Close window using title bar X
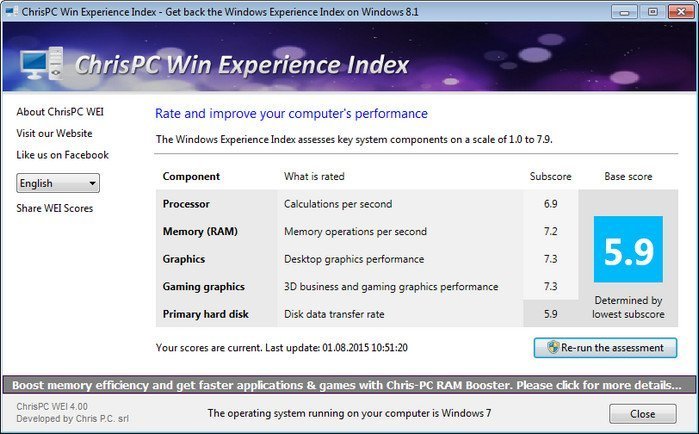This screenshot has height=434, width=699. (680, 11)
